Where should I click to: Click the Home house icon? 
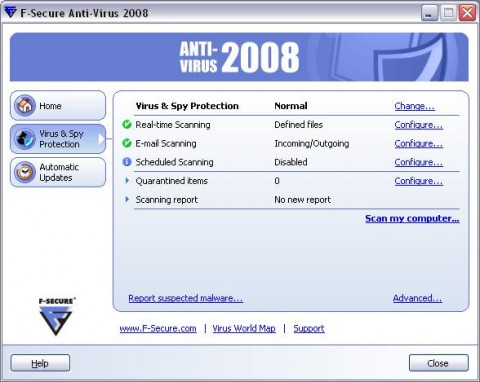click(x=25, y=105)
